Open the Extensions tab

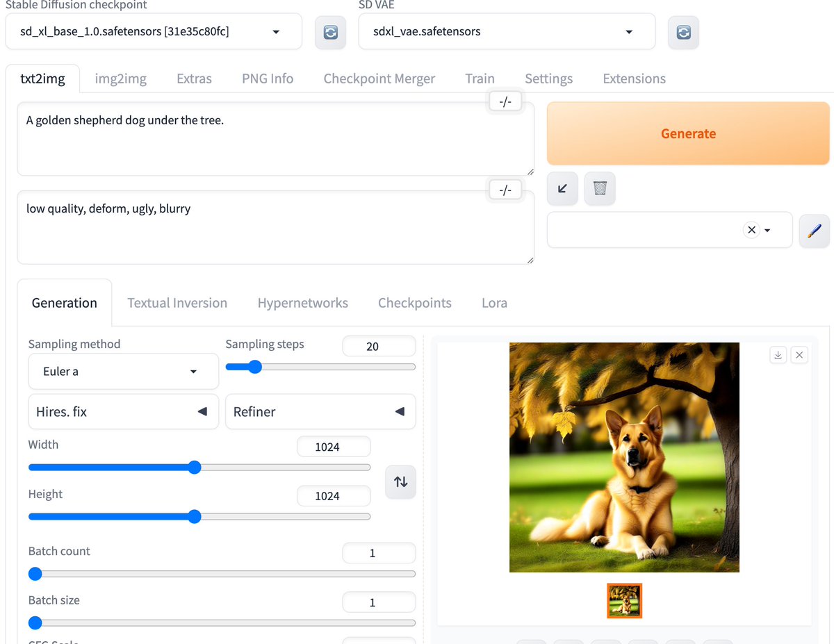coord(635,79)
